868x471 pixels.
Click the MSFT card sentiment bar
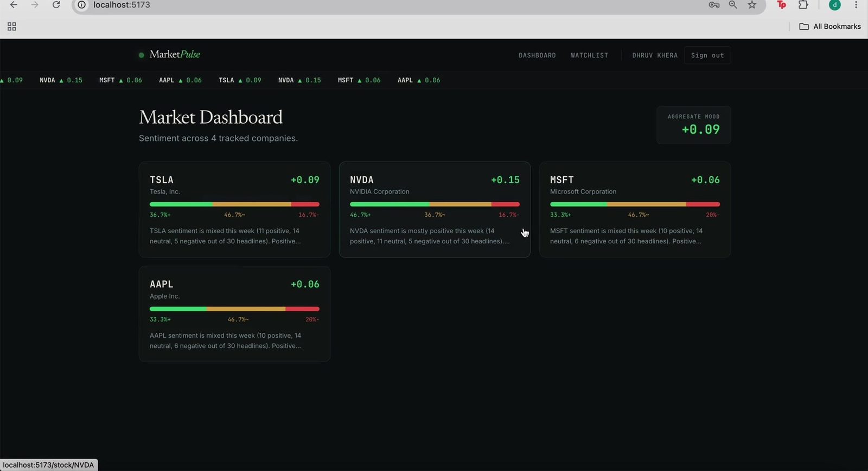click(635, 204)
